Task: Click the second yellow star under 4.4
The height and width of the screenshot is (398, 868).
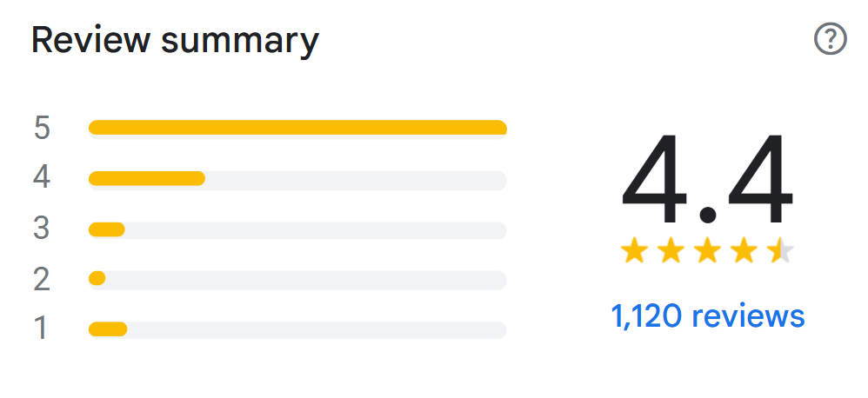Action: coord(671,252)
